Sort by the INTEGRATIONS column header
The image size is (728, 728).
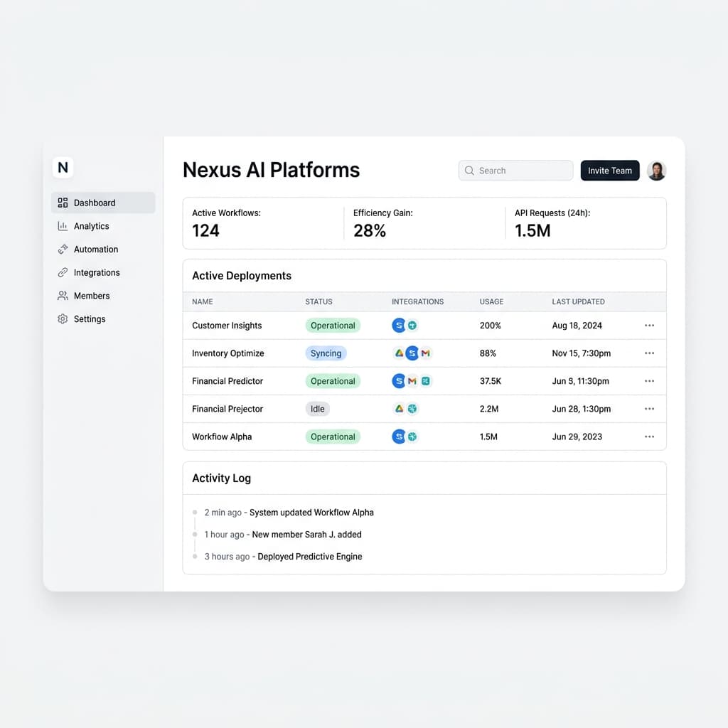(418, 301)
